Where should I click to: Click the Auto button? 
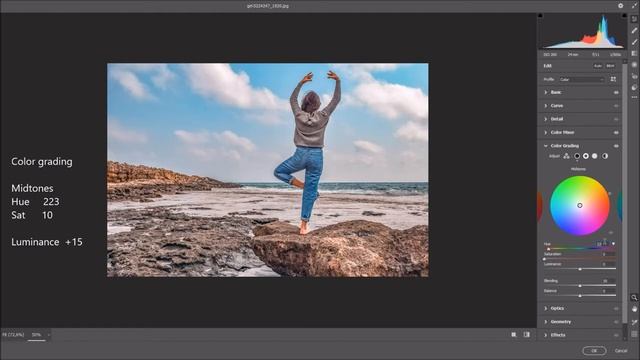coord(598,66)
